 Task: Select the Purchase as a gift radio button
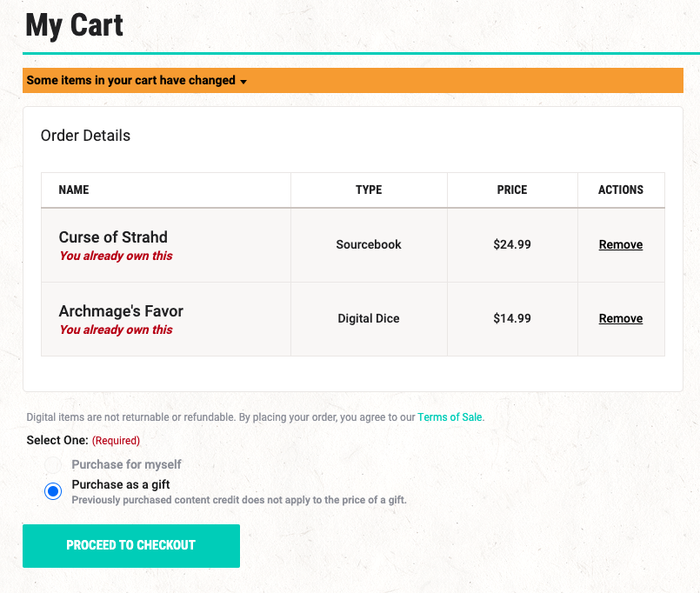pyautogui.click(x=53, y=491)
